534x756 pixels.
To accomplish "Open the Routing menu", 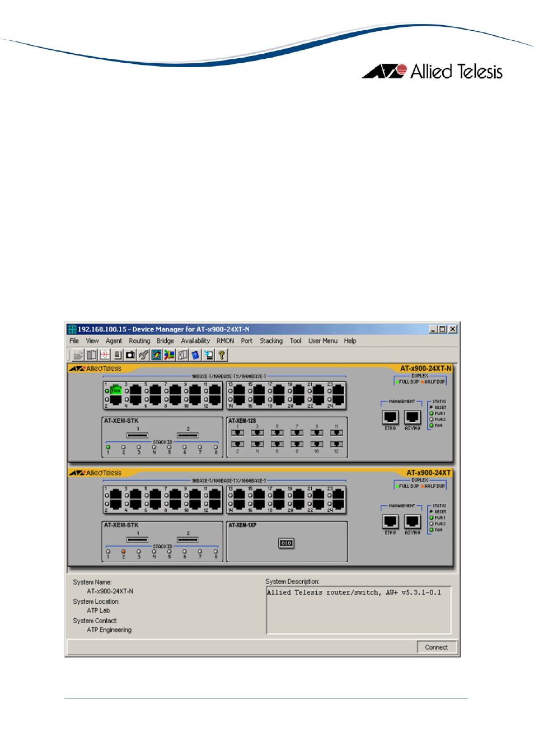I will point(139,341).
